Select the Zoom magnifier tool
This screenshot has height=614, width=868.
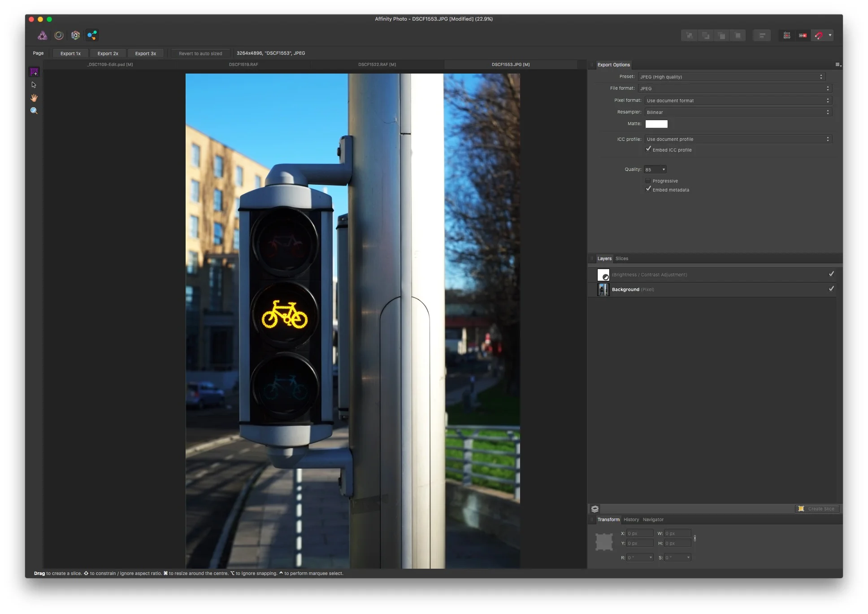pyautogui.click(x=34, y=111)
